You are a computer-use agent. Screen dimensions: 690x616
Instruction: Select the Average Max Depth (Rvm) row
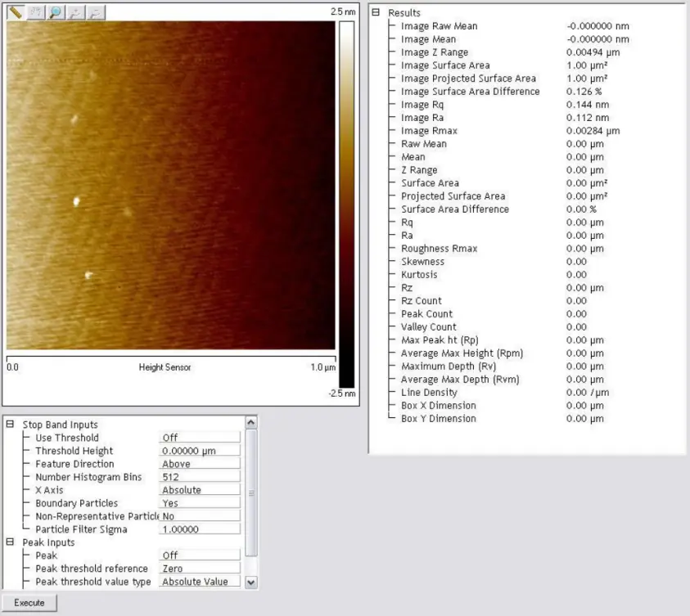pyautogui.click(x=503, y=380)
